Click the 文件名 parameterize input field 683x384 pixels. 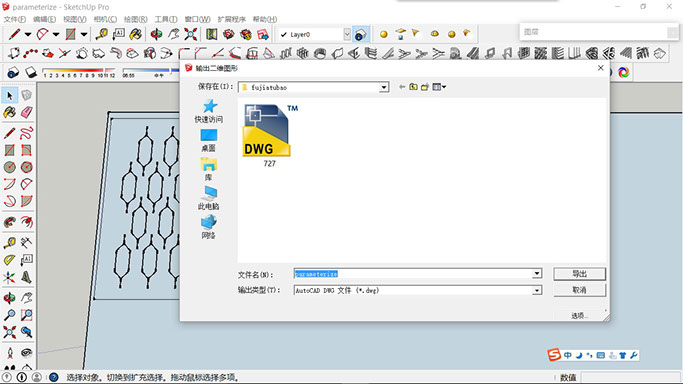[414, 273]
